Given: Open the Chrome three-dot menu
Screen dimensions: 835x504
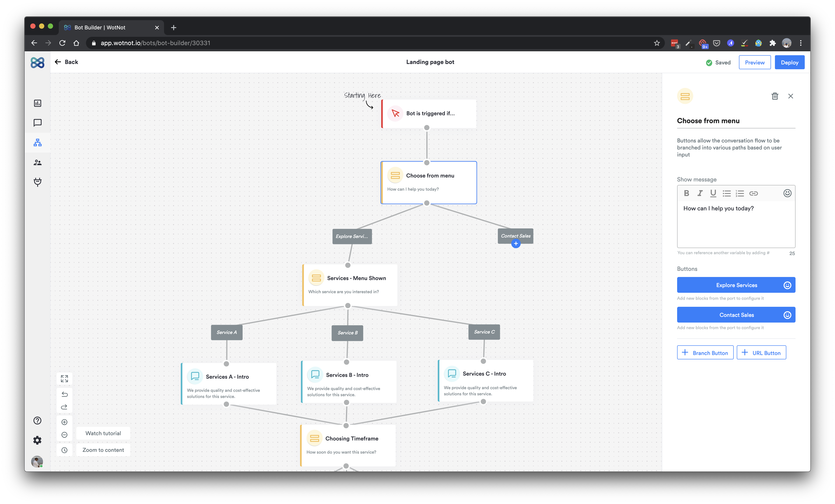Looking at the screenshot, I should click(800, 43).
